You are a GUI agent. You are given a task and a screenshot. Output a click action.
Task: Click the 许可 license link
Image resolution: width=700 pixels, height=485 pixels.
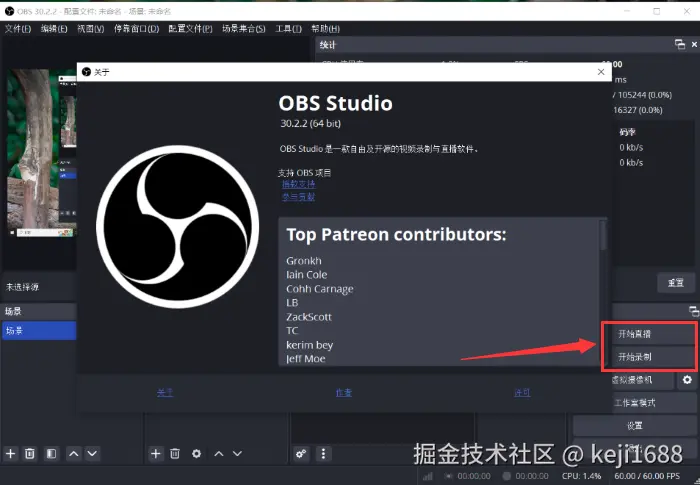pos(522,393)
